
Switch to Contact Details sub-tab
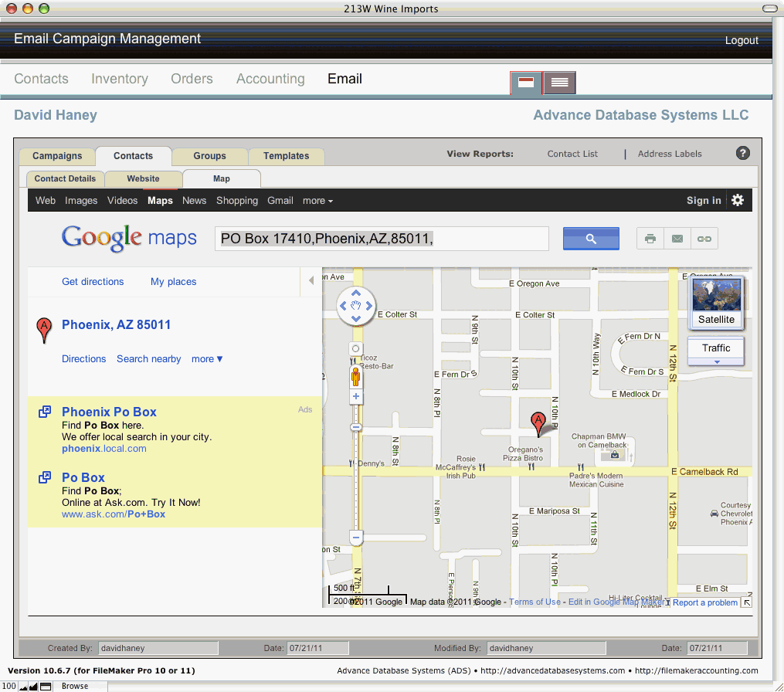pos(65,178)
